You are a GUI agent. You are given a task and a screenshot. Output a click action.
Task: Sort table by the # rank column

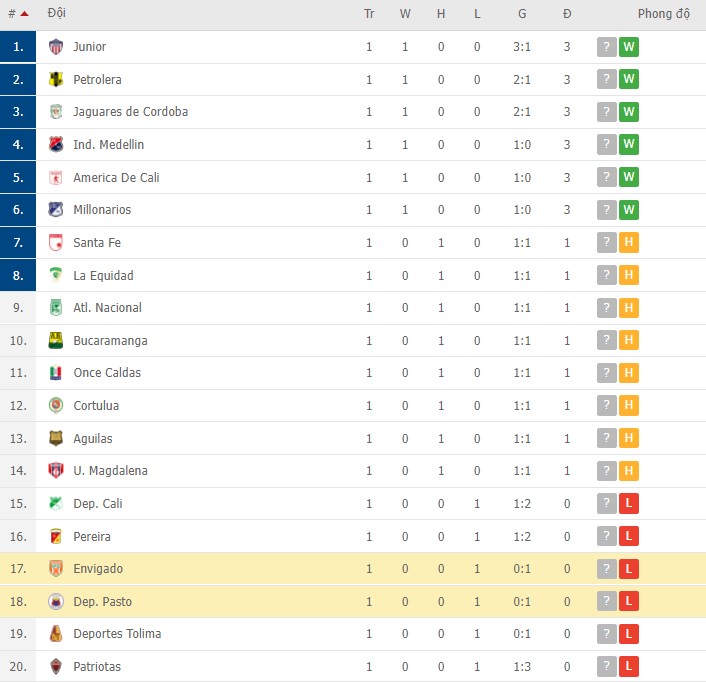[17, 14]
